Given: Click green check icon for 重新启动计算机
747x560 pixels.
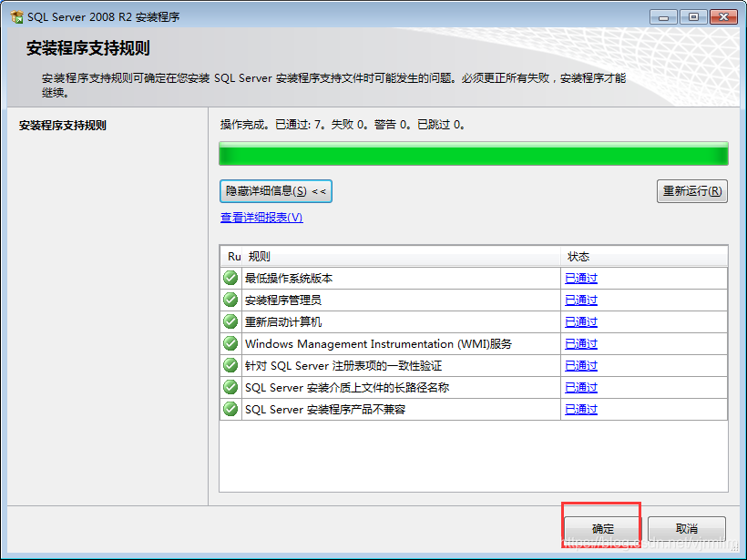Looking at the screenshot, I should pyautogui.click(x=230, y=321).
